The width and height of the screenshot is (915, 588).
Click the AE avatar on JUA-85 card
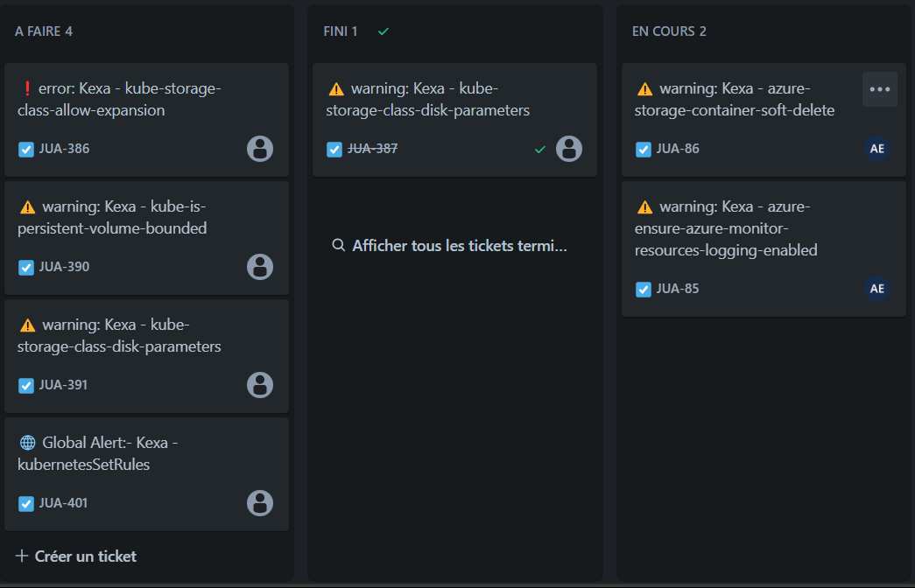tap(877, 289)
